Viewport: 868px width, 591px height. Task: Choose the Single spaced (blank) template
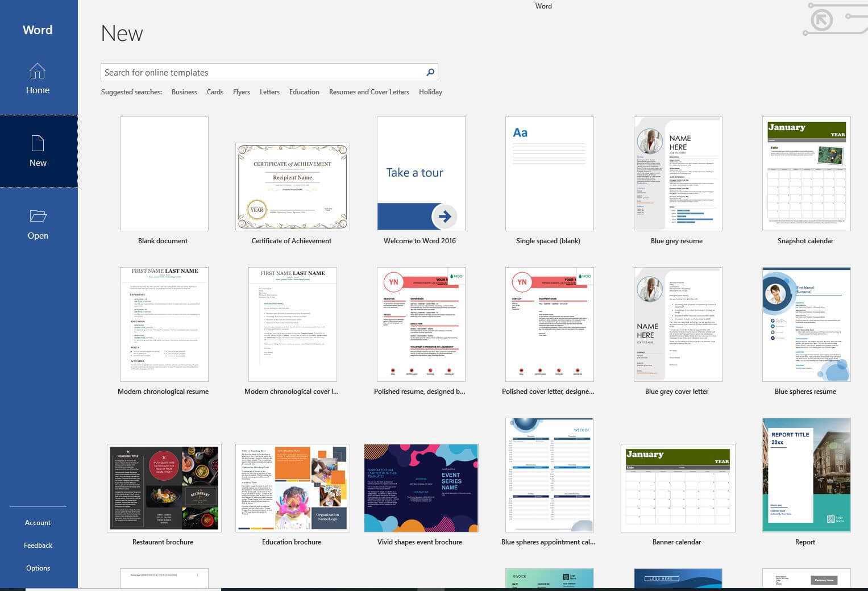tap(549, 174)
